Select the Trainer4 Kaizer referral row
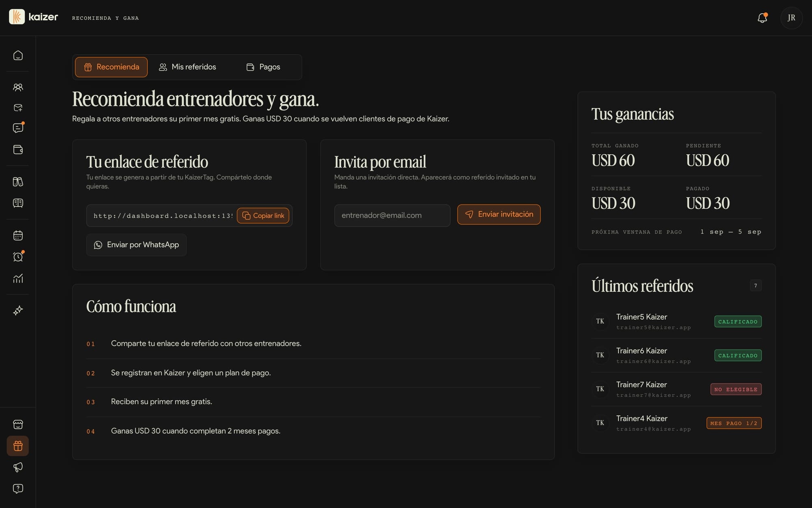 (x=676, y=423)
